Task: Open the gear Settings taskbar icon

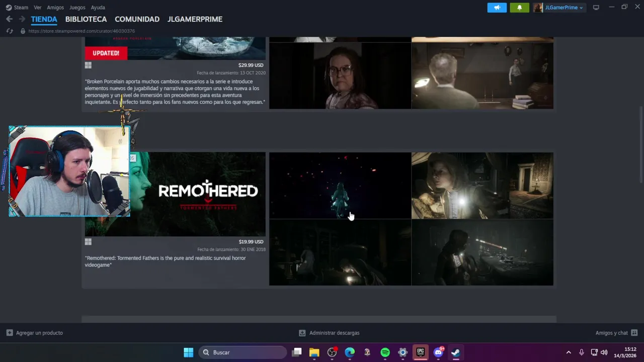Action: pos(403,352)
